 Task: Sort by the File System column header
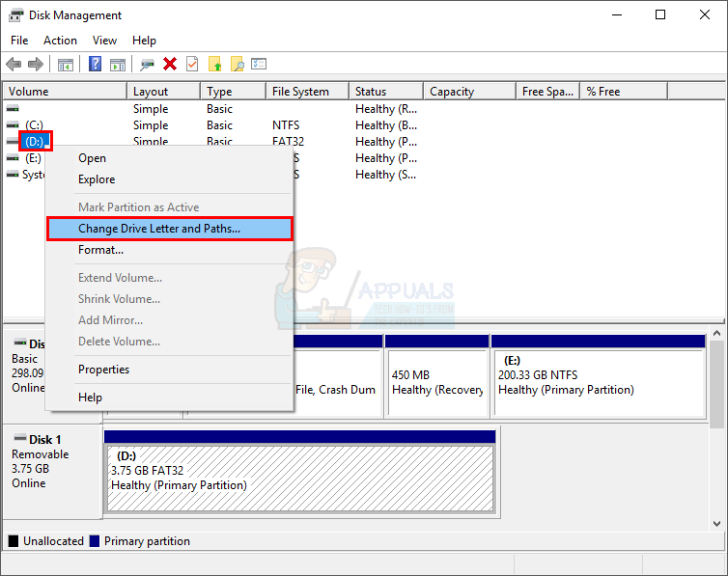(x=308, y=92)
